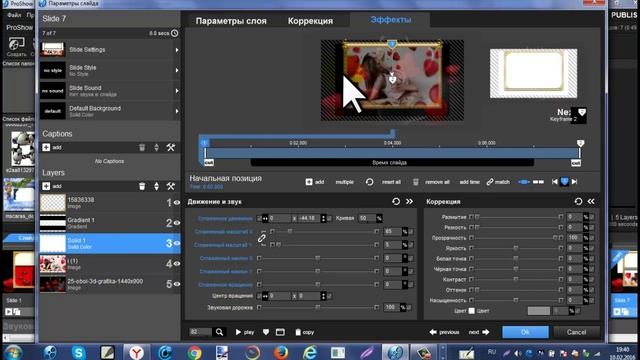Image resolution: width=640 pixels, height=360 pixels.
Task: Toggle visibility of the Solid 1 layer
Action: 177,243
